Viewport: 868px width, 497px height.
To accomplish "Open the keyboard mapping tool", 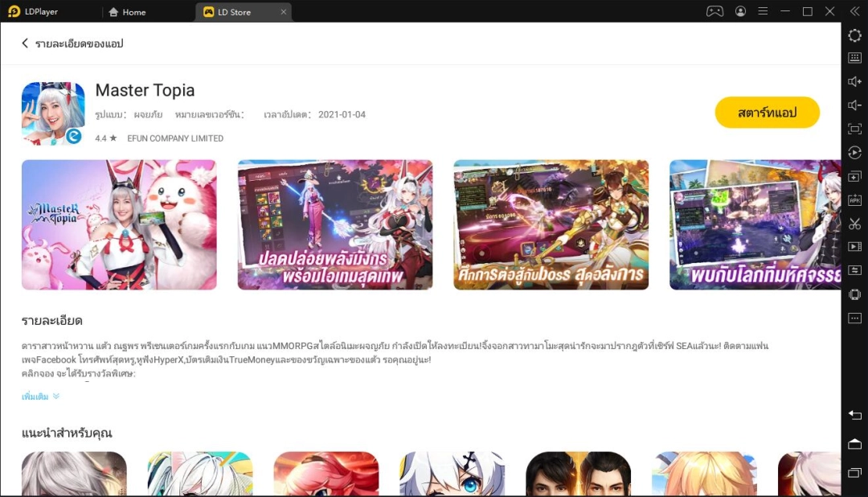I will [854, 58].
